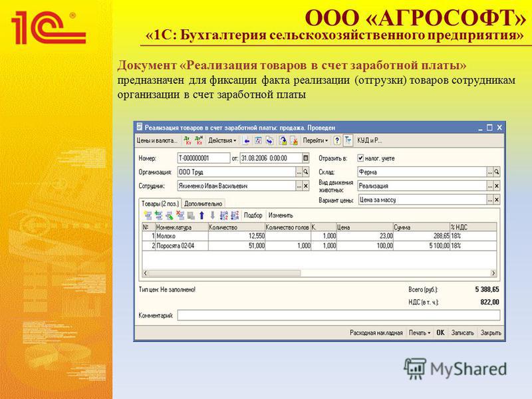Click the goods table horizontal scrollbar thumb
This screenshot has height=399, width=532.
point(224,273)
